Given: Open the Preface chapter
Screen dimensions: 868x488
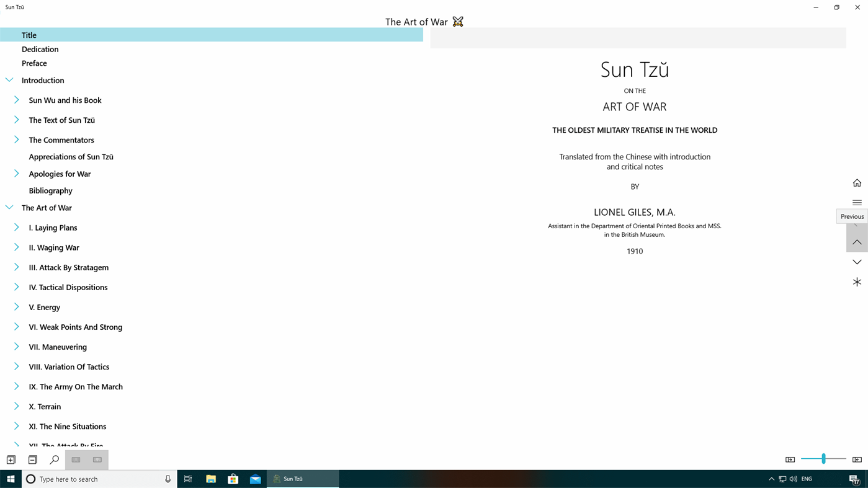Looking at the screenshot, I should tap(34, 63).
